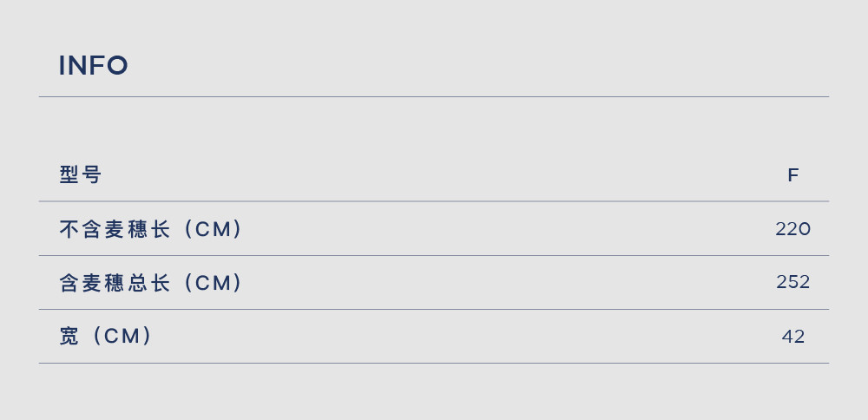
Task: Click the divider line below the 252 row
Action: 434,309
